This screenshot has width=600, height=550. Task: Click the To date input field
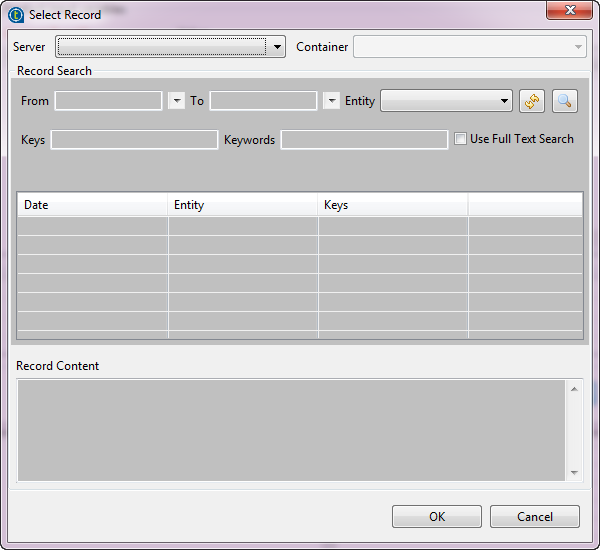263,101
